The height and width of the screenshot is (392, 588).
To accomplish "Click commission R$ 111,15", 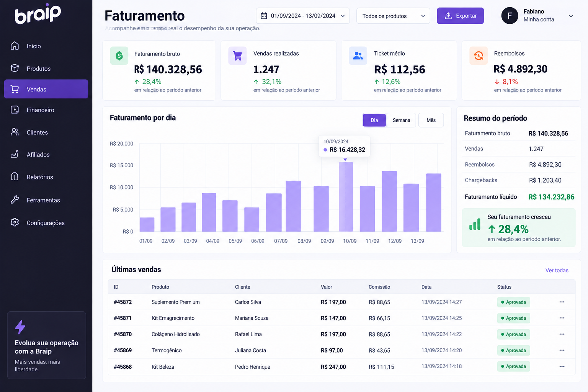I will 381,367.
